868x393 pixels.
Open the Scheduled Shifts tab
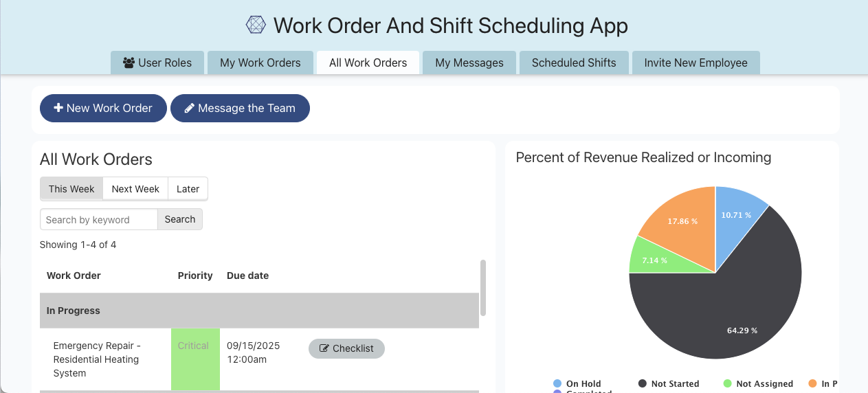click(574, 63)
